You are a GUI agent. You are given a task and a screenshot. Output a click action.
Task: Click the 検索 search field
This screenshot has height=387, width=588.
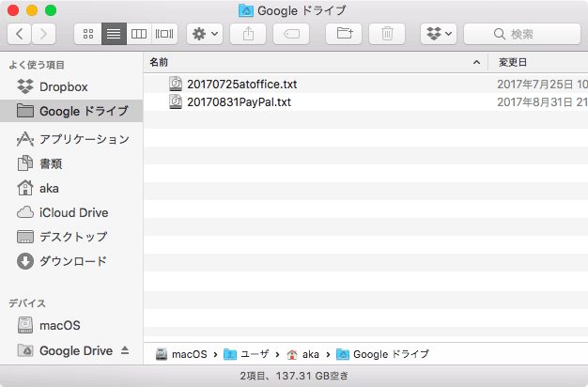pos(522,34)
